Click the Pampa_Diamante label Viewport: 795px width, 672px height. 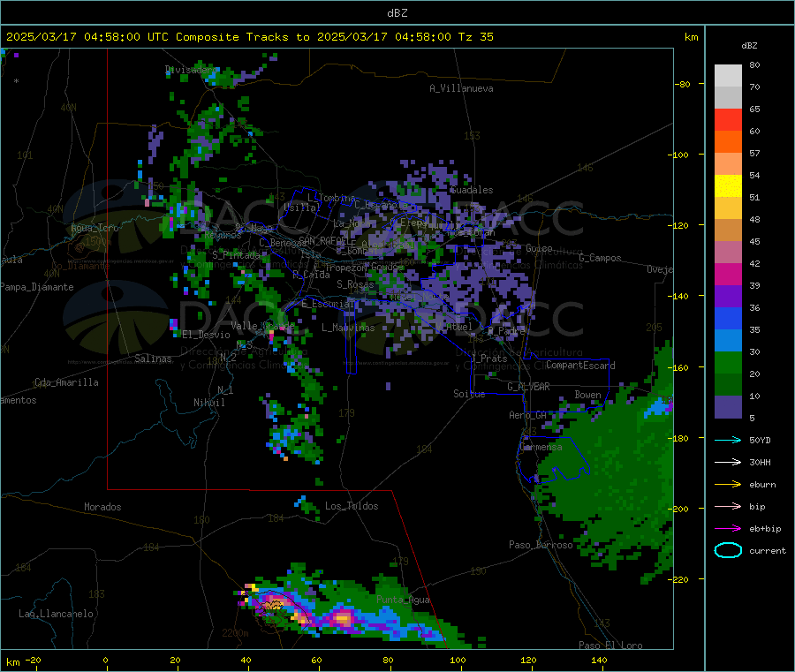37,287
